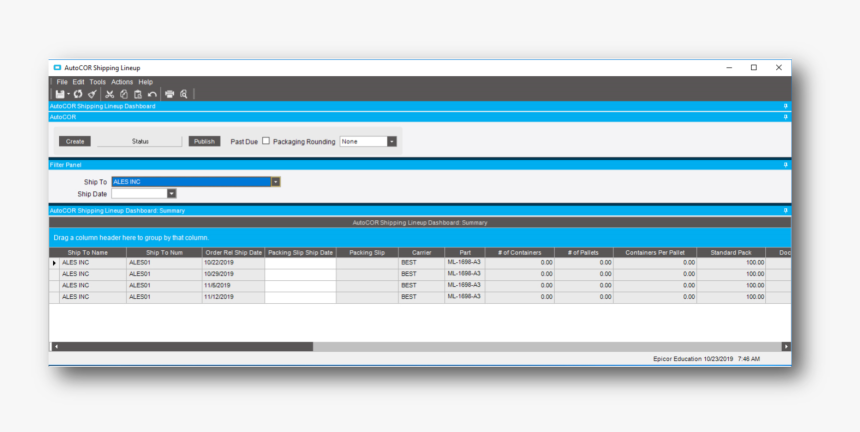
Task: Click the Undo arrow icon
Action: click(x=152, y=94)
